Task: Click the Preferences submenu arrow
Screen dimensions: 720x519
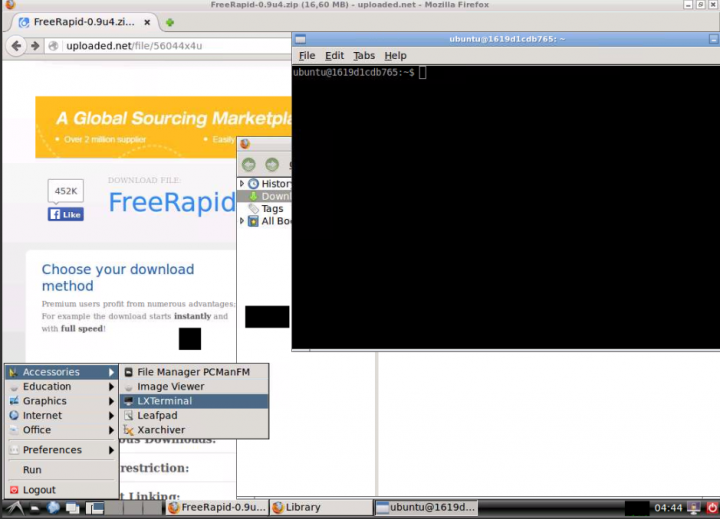Action: tap(111, 450)
